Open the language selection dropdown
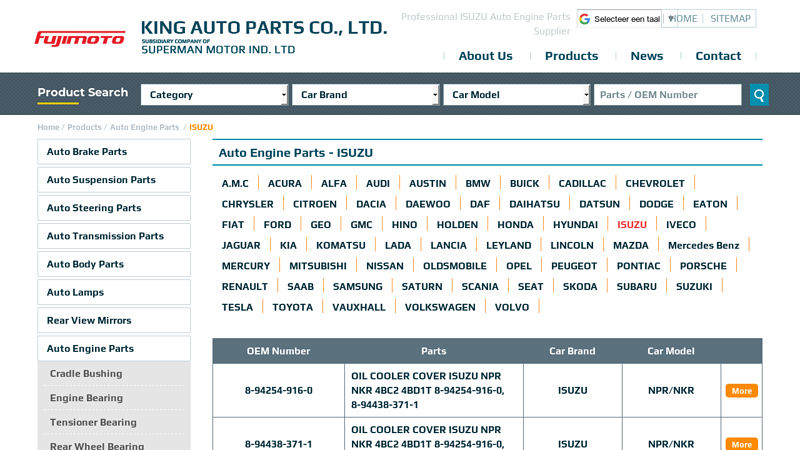Viewport: 800px width, 450px height. 627,19
